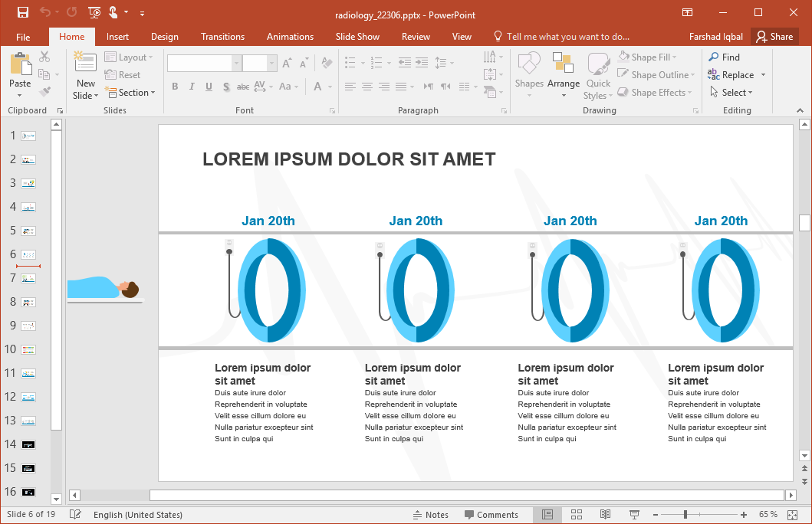Switch to the Design tab
This screenshot has height=524, width=812.
click(x=164, y=37)
